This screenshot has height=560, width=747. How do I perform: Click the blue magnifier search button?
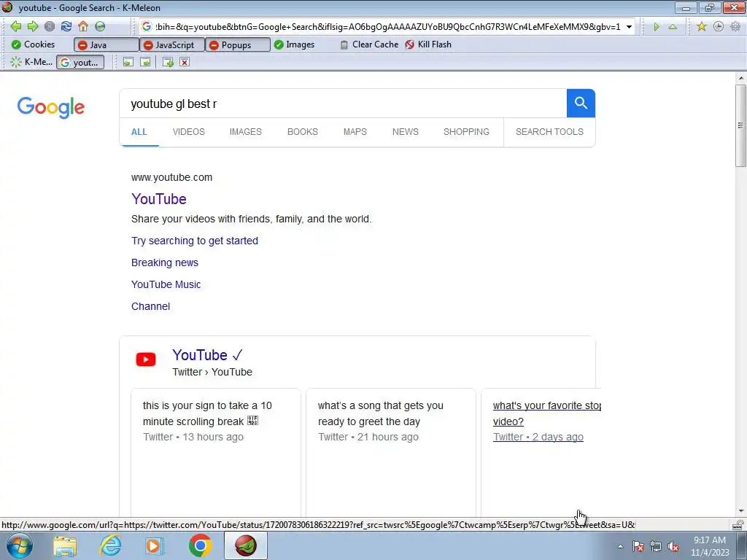point(581,104)
